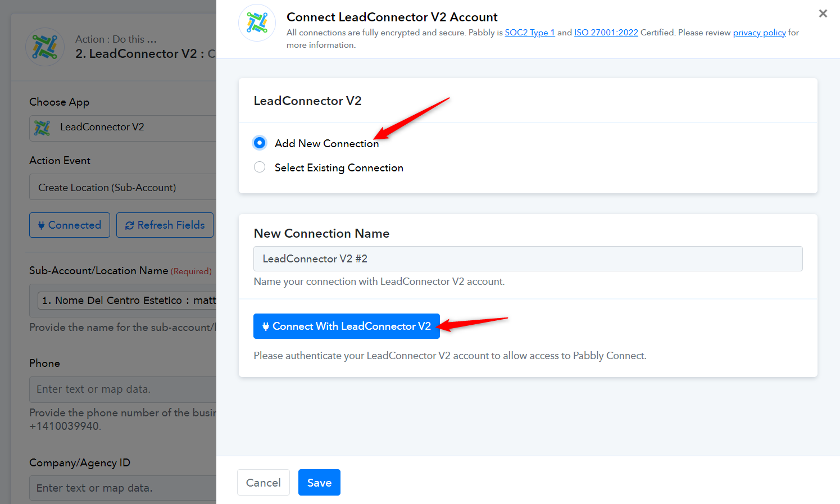This screenshot has width=840, height=504.
Task: Click the New Connection Name input field
Action: coord(528,258)
